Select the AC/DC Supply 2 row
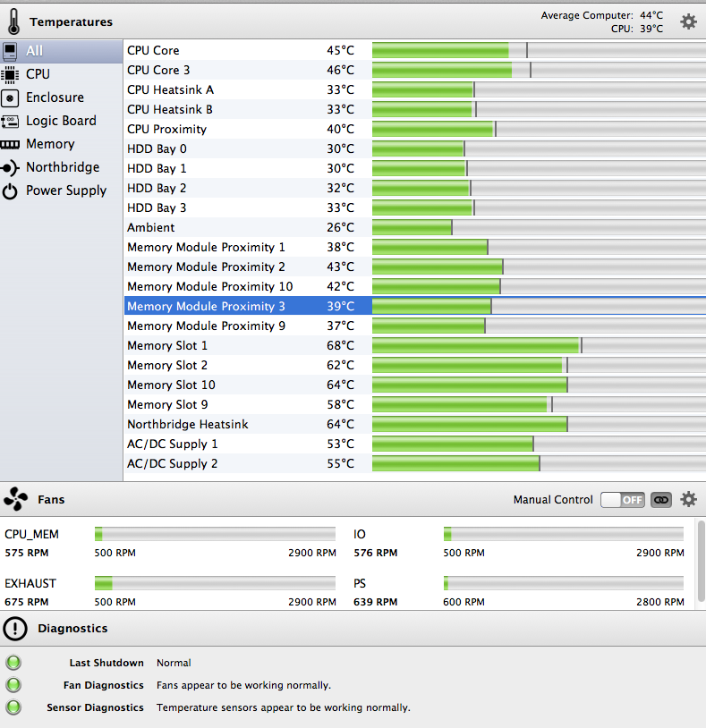The width and height of the screenshot is (706, 728). coord(415,463)
